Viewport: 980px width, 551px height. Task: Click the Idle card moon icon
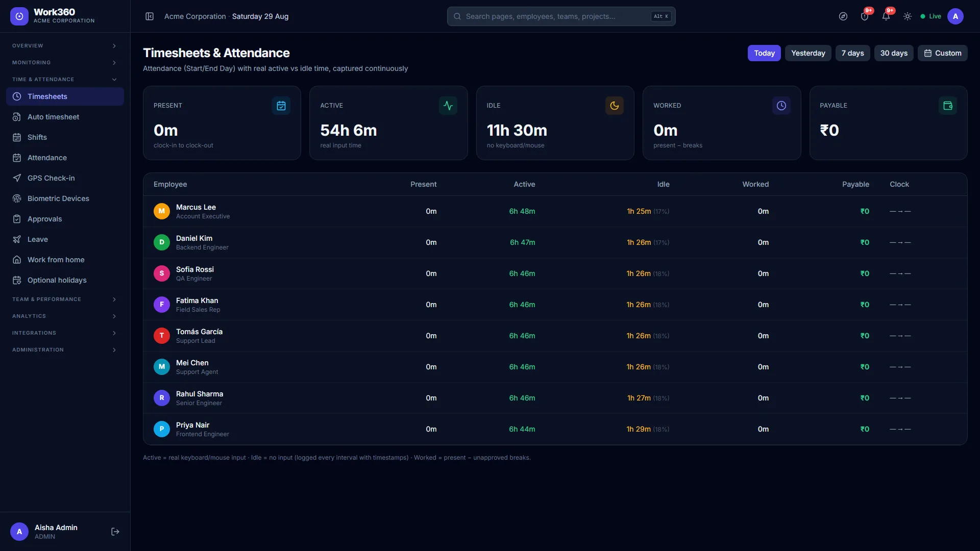tap(615, 106)
